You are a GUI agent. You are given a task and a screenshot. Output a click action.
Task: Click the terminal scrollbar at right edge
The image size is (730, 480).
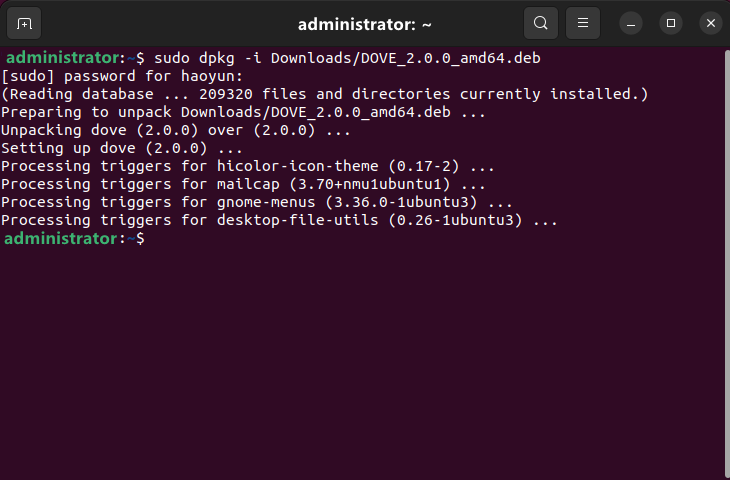point(725,260)
